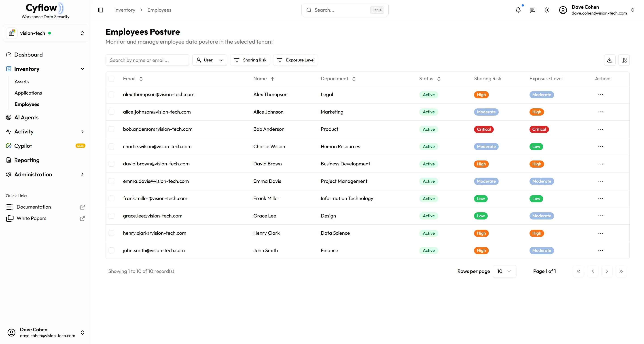Collapse the Inventory section chevron
Viewport: 644px width, 344px height.
[x=83, y=69]
